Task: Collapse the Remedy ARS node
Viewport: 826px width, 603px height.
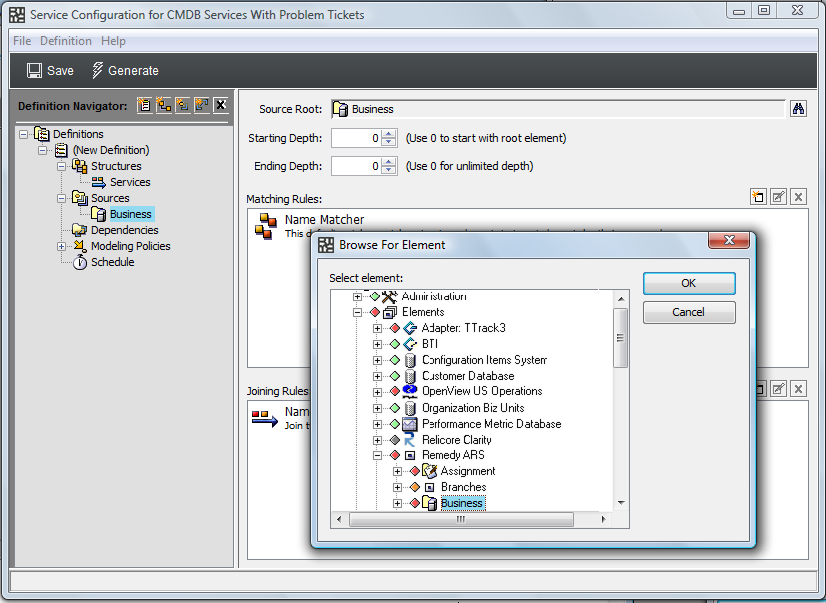Action: [x=377, y=456]
